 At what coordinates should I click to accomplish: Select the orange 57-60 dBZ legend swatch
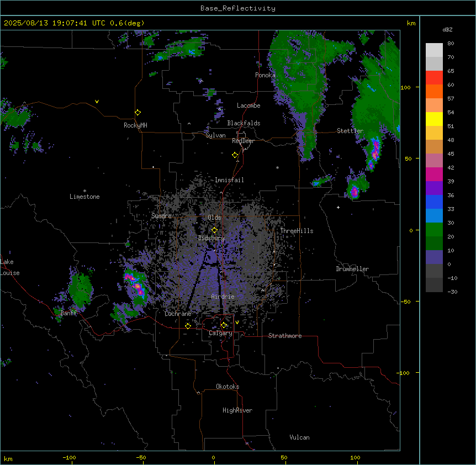434,91
